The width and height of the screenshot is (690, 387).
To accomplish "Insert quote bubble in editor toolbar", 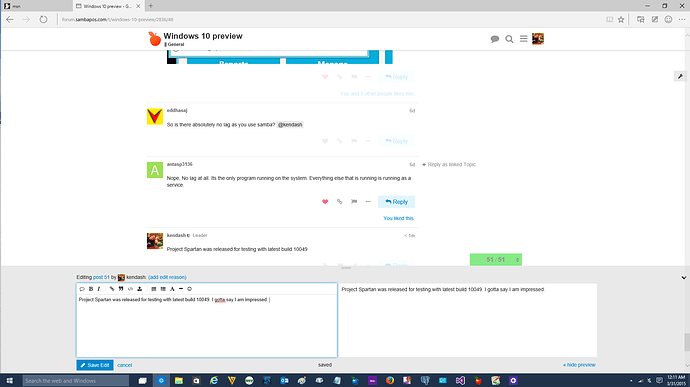I will (x=82, y=289).
